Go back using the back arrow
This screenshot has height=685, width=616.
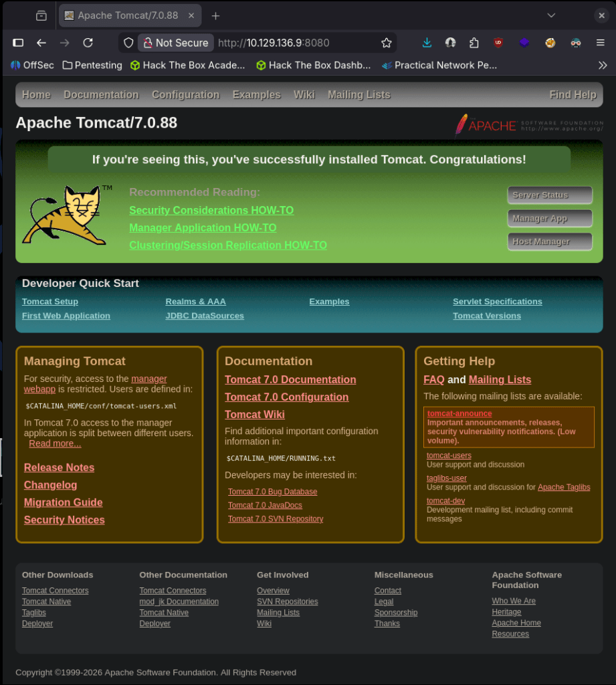[x=41, y=43]
